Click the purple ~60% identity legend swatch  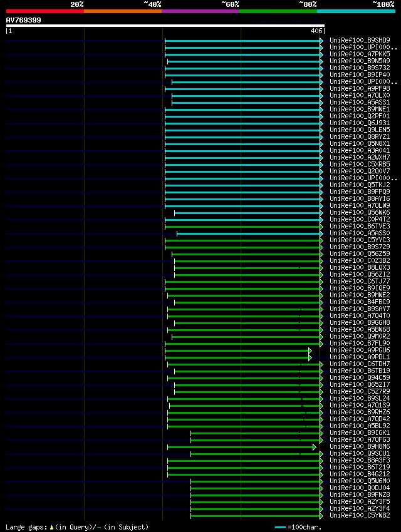pos(200,11)
